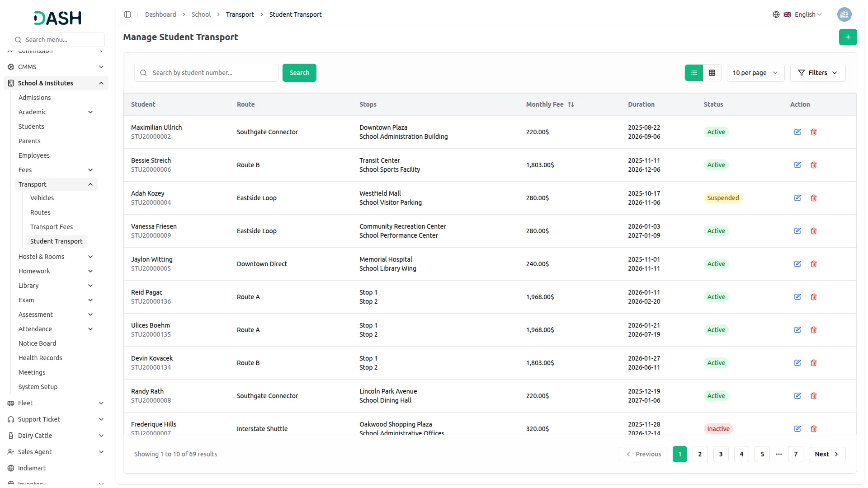Open Vehicles in the sidebar
The height and width of the screenshot is (488, 868).
pos(42,198)
